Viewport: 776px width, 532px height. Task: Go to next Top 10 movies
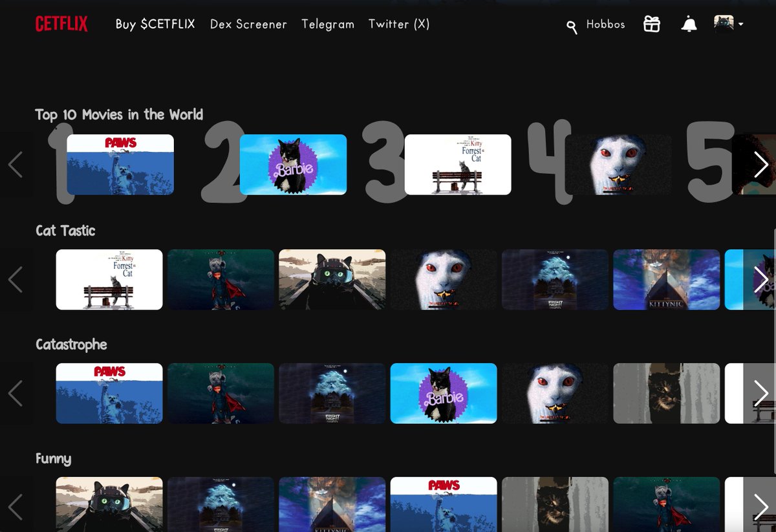[x=760, y=165]
